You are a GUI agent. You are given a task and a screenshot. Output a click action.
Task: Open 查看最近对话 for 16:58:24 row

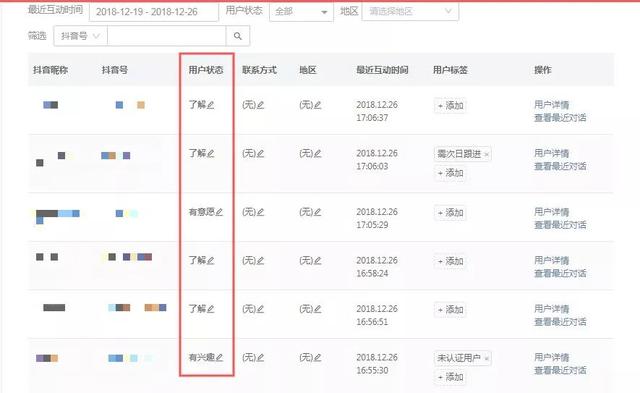[560, 273]
